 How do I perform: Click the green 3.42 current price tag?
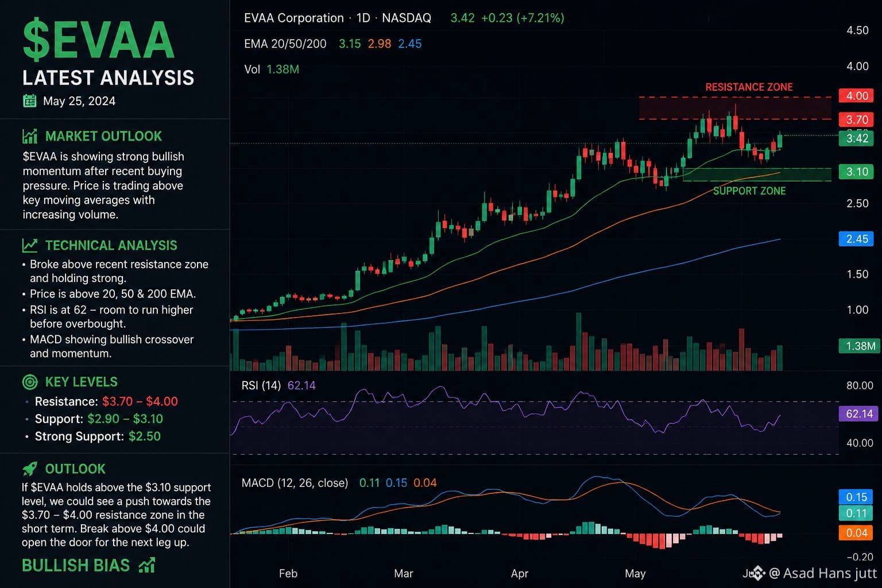pyautogui.click(x=857, y=138)
